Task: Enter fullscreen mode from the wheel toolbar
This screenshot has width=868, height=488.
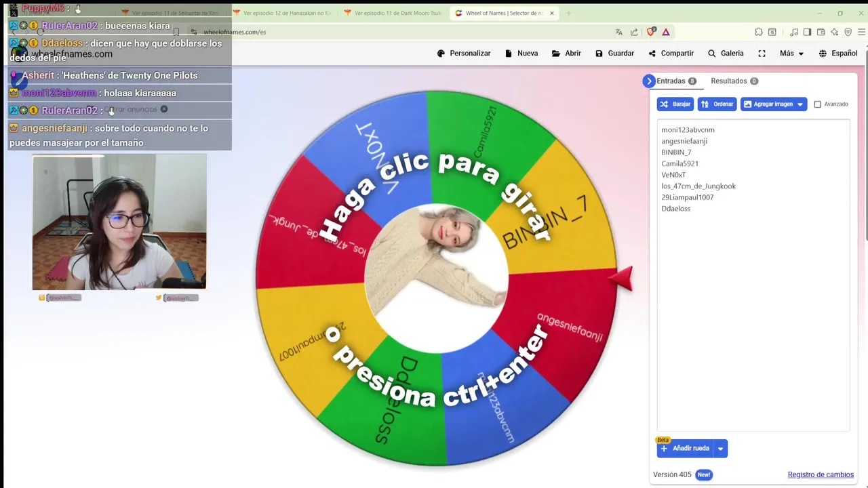Action: pyautogui.click(x=762, y=54)
